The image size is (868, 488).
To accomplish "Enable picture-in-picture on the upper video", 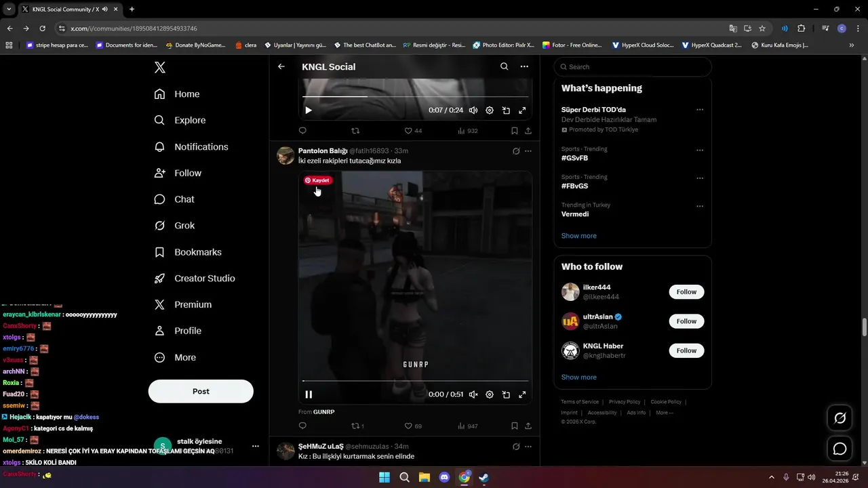I will point(506,110).
